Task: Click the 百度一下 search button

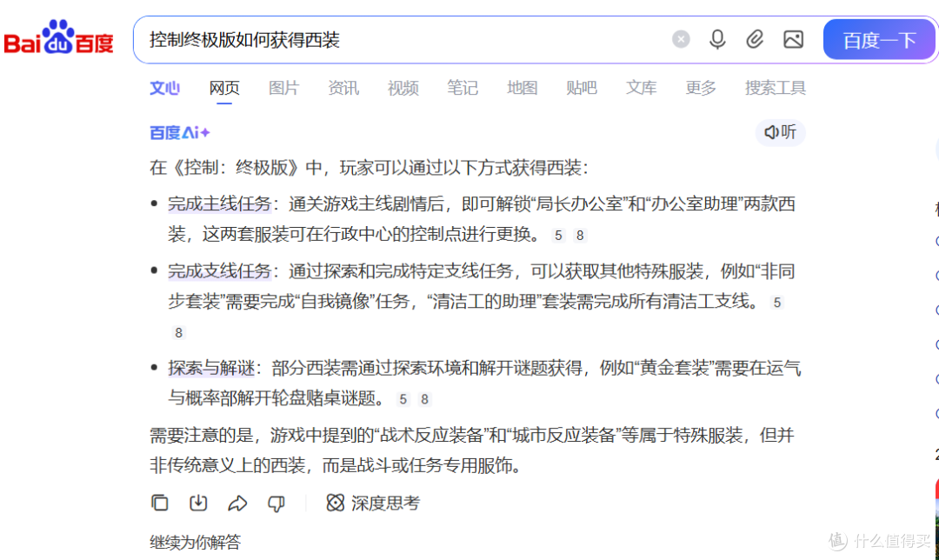Action: (x=879, y=39)
